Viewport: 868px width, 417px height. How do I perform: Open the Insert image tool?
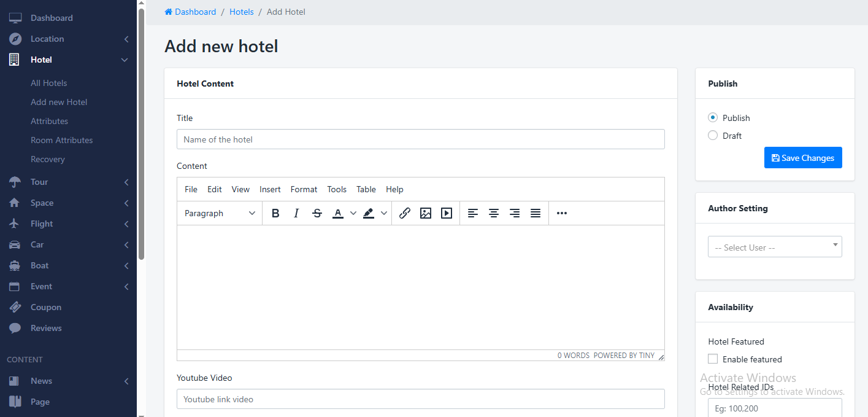(426, 213)
